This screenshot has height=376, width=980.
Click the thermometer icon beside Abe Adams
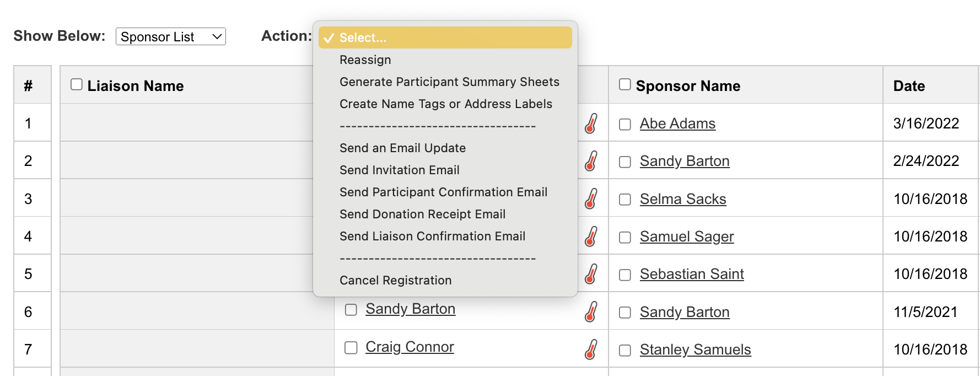[x=591, y=123]
